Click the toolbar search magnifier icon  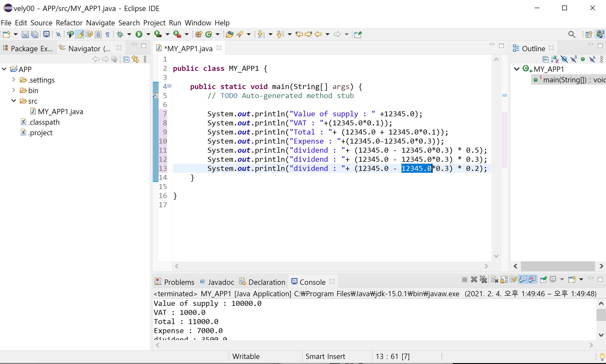(572, 34)
